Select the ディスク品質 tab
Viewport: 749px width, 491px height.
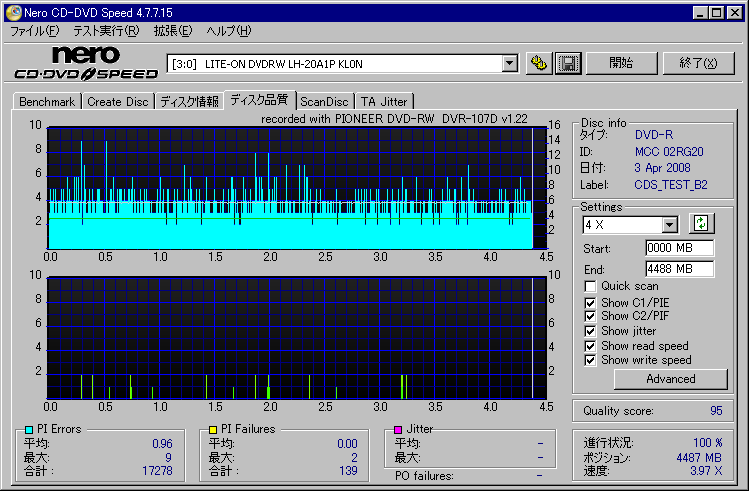coord(259,100)
